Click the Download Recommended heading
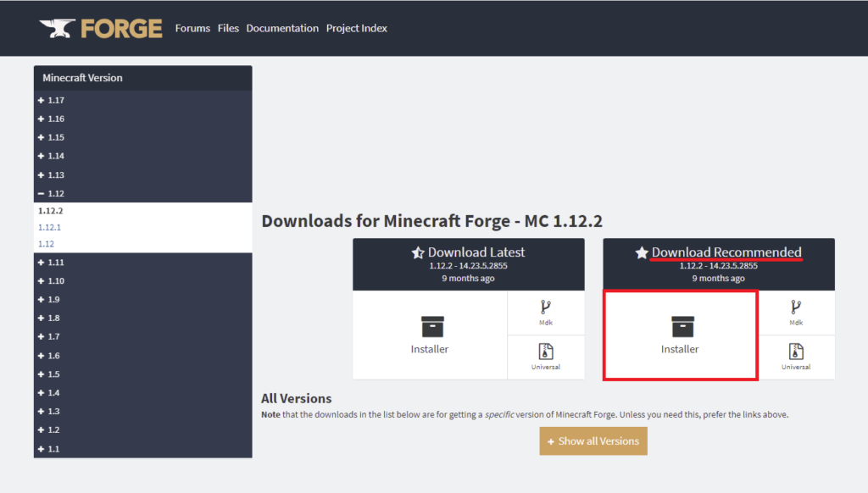 pos(726,252)
